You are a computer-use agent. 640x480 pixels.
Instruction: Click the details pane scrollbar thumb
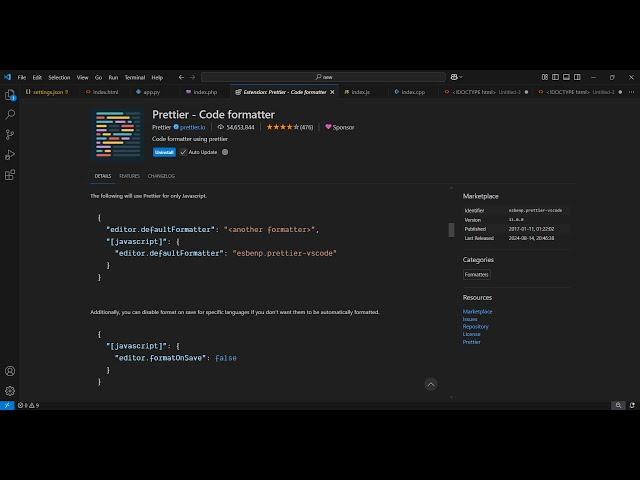click(451, 230)
